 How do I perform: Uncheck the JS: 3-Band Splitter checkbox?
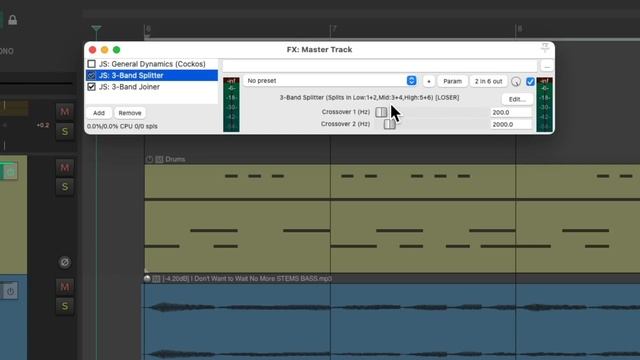pos(91,76)
